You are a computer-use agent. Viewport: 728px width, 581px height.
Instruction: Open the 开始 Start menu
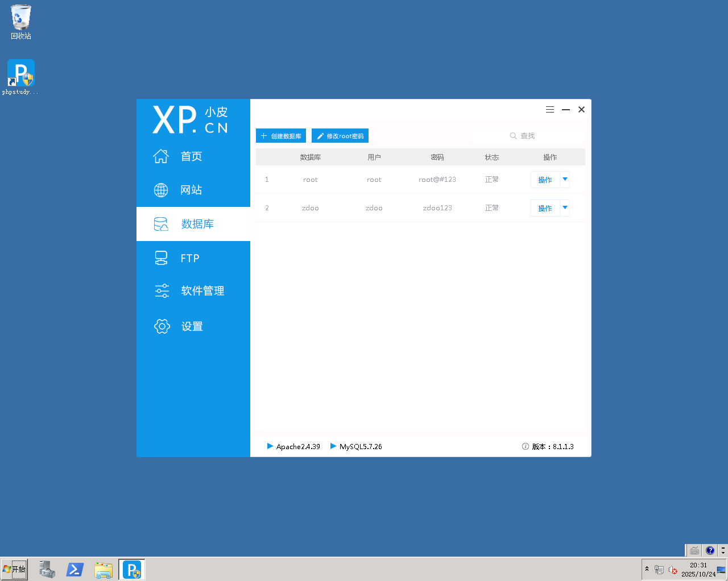14,569
